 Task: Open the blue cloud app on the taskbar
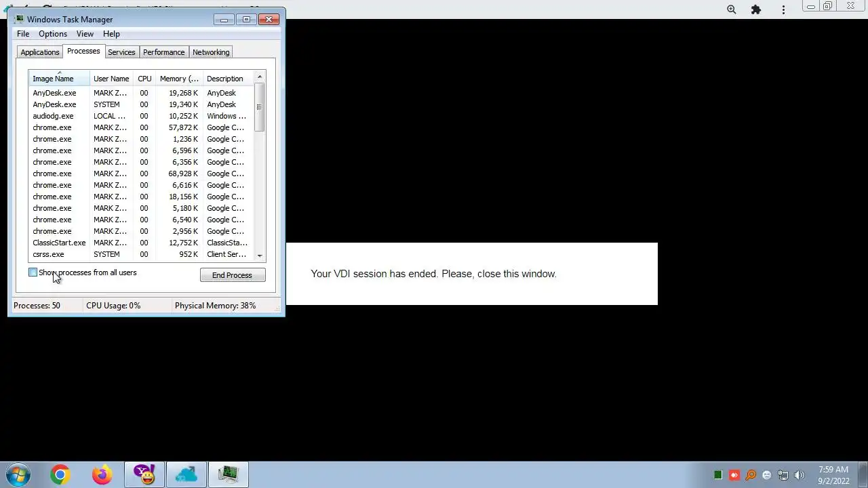click(x=186, y=474)
